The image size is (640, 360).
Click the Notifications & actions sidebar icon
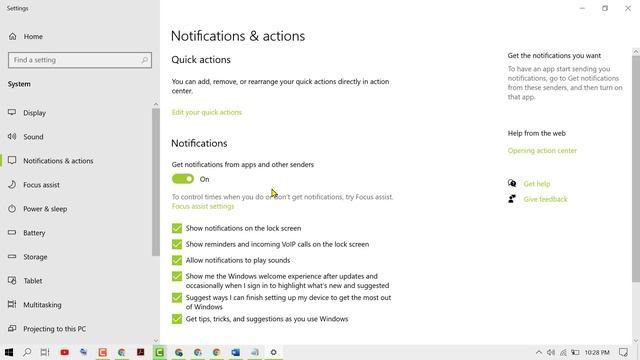click(x=12, y=160)
